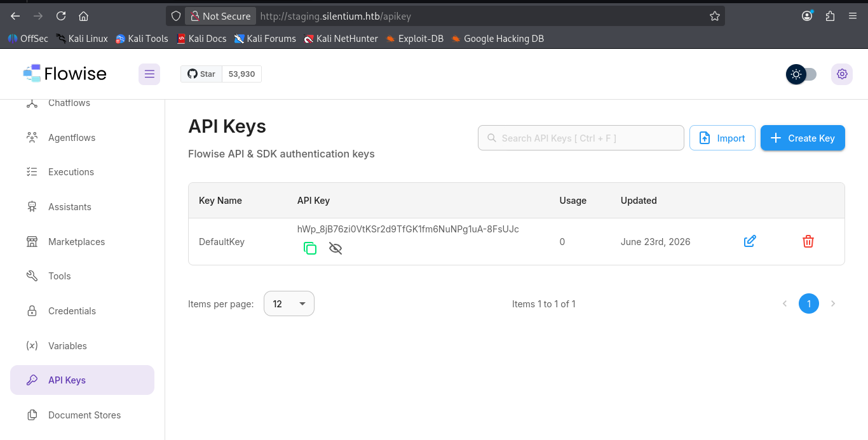Open Tools in the sidebar
868x440 pixels.
pyautogui.click(x=82, y=276)
